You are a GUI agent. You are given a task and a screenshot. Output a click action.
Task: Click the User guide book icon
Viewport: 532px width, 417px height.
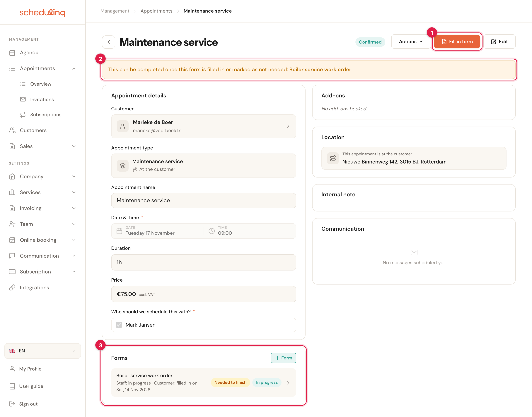pyautogui.click(x=12, y=386)
